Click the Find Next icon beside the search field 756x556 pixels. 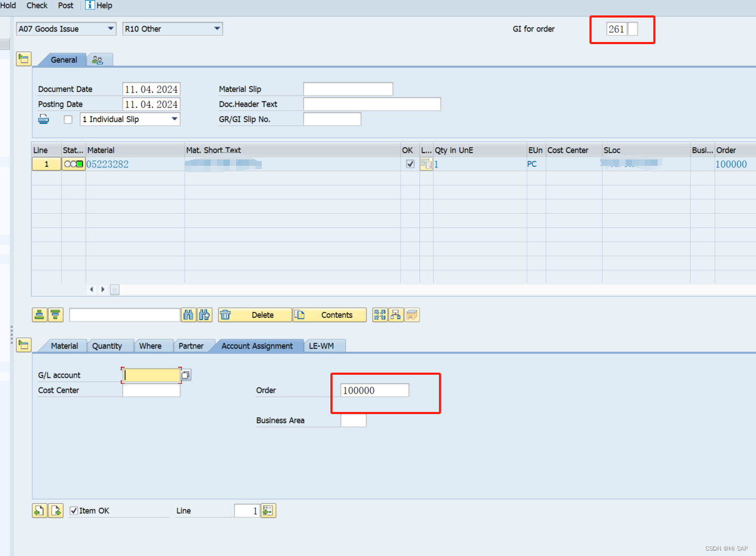pos(205,315)
